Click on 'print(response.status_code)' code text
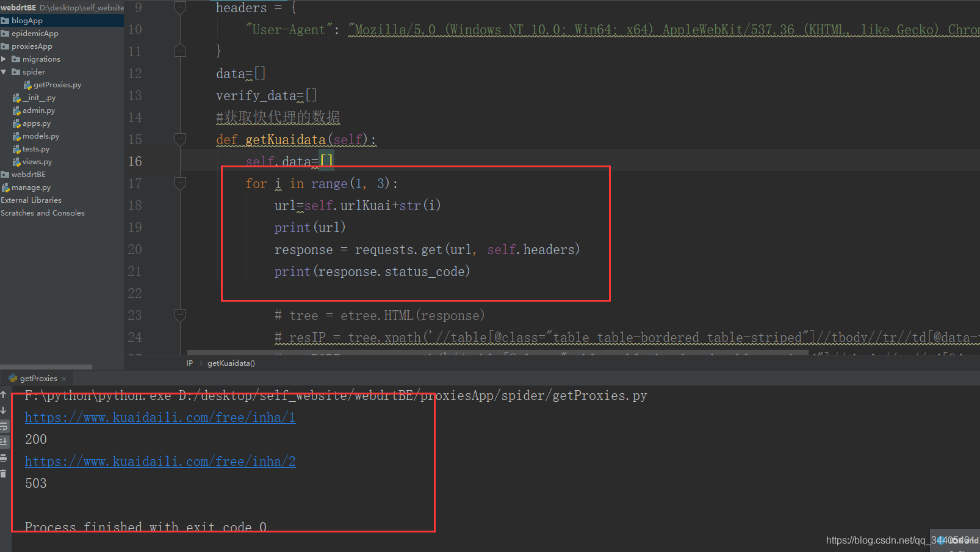 tap(372, 272)
